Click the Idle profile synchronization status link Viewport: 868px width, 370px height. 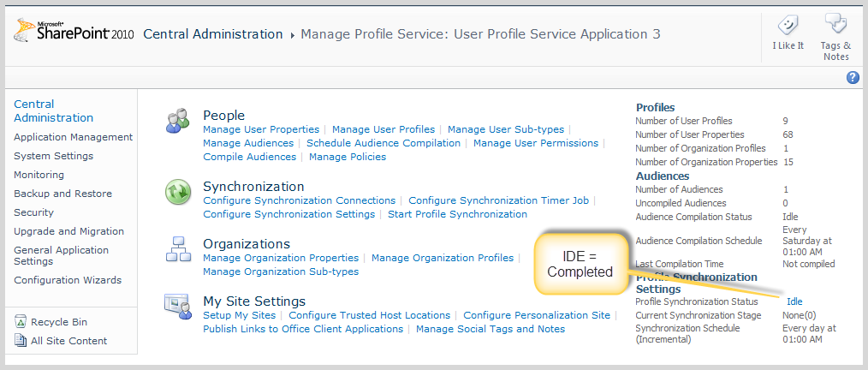point(794,301)
